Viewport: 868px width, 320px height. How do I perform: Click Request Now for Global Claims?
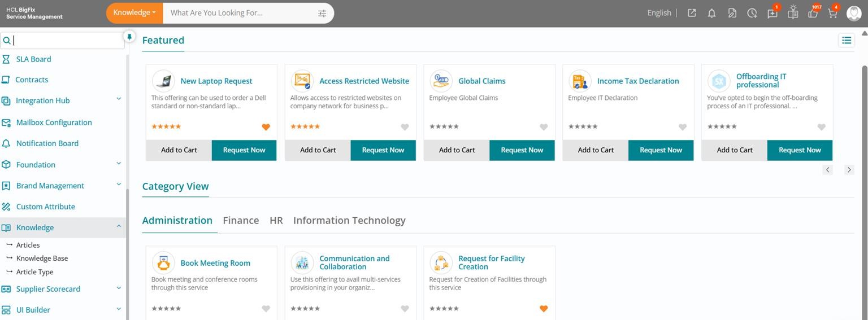click(x=522, y=150)
